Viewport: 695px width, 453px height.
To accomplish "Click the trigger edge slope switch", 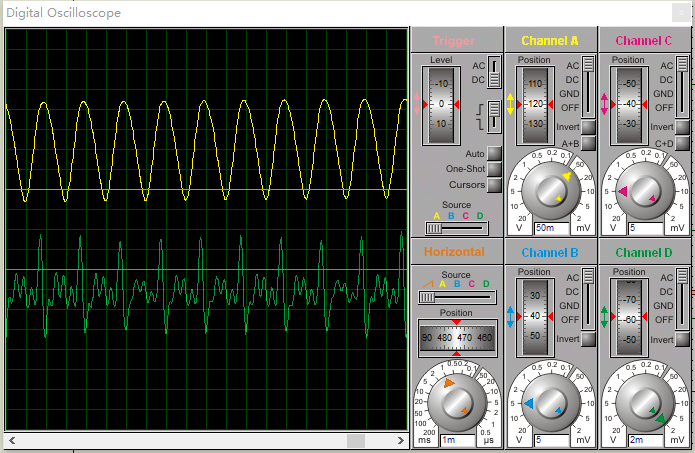I will point(494,117).
